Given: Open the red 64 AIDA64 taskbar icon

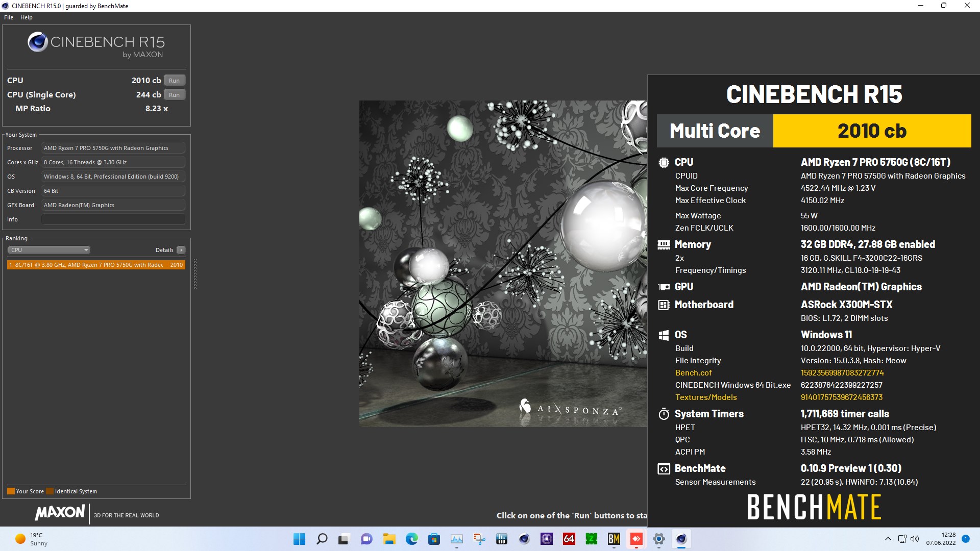Looking at the screenshot, I should (x=569, y=539).
